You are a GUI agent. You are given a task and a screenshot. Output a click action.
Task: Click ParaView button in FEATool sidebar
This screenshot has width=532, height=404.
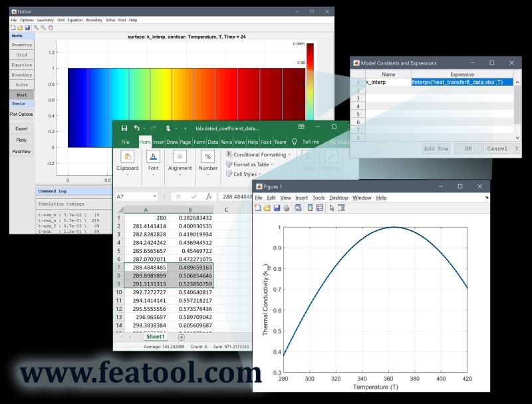pos(21,152)
